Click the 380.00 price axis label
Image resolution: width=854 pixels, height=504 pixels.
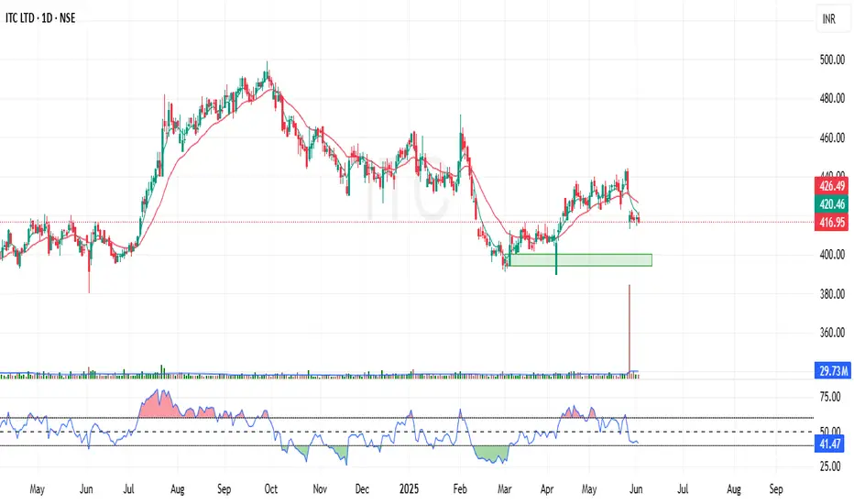[832, 293]
